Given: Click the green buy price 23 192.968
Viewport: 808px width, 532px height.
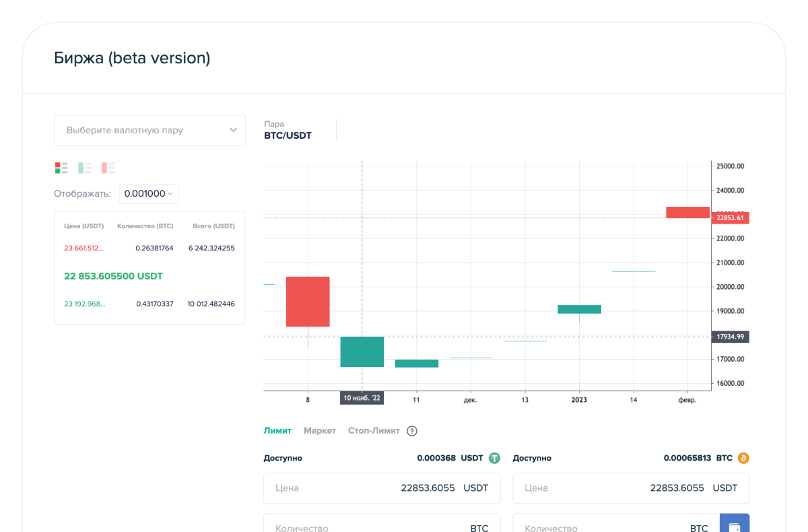Looking at the screenshot, I should [84, 304].
